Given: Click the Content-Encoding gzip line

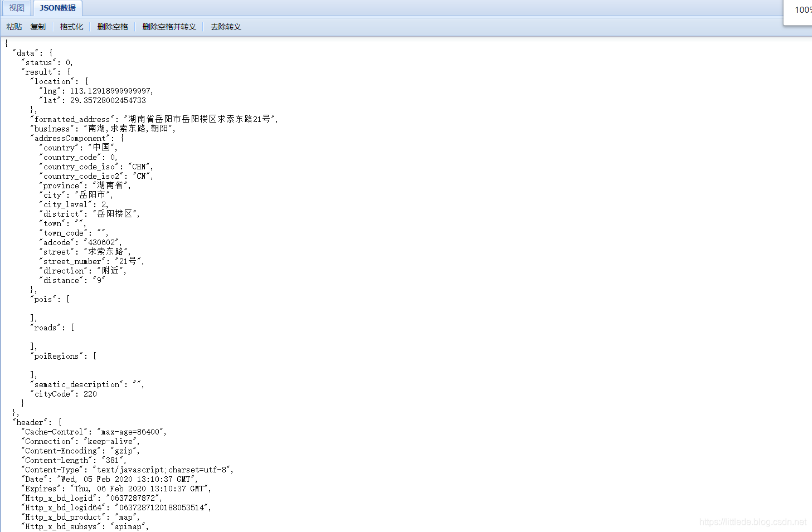Looking at the screenshot, I should coord(81,451).
